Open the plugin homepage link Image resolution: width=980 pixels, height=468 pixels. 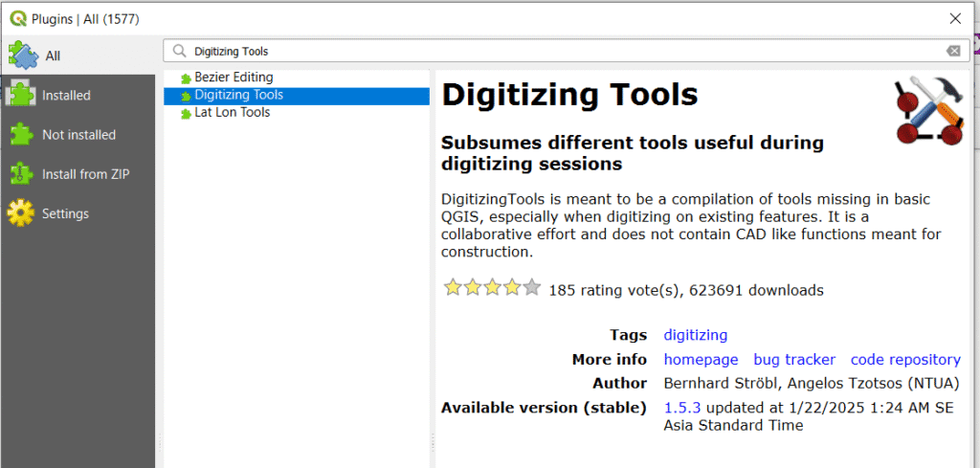[x=701, y=359]
